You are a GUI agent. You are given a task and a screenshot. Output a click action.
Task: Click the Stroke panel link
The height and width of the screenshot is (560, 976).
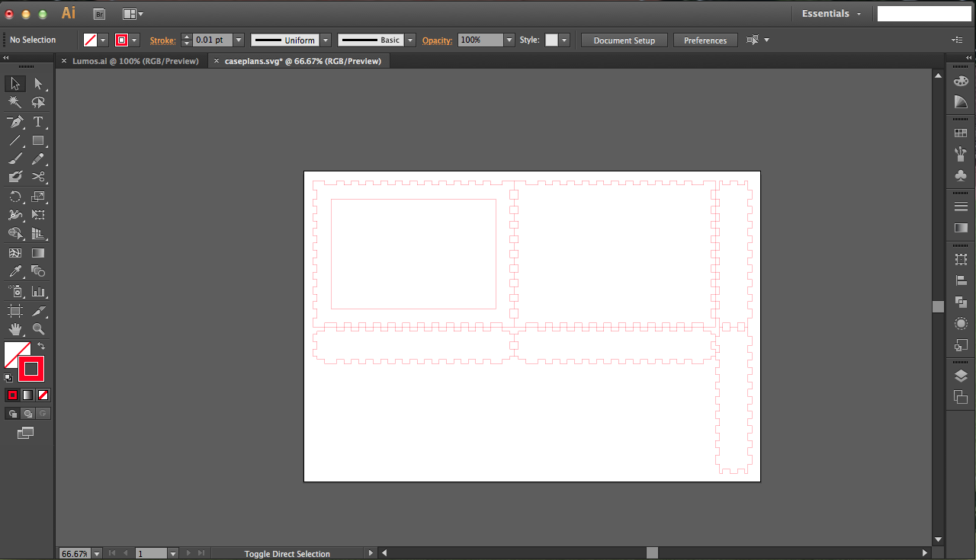(162, 40)
